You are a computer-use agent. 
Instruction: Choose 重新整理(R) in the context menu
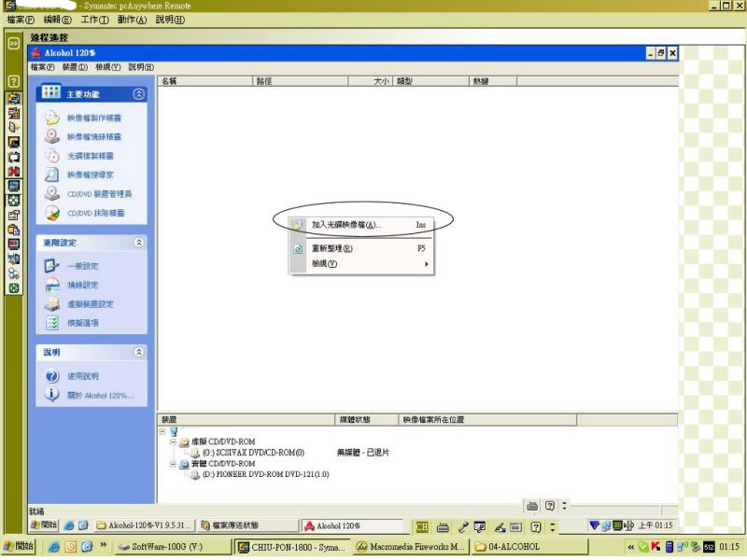tap(361, 248)
